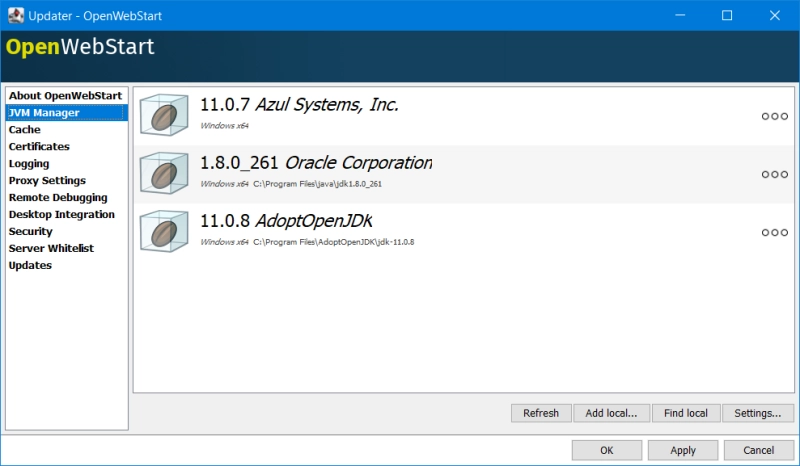Select JVM Manager in sidebar
The width and height of the screenshot is (800, 466).
(x=66, y=112)
